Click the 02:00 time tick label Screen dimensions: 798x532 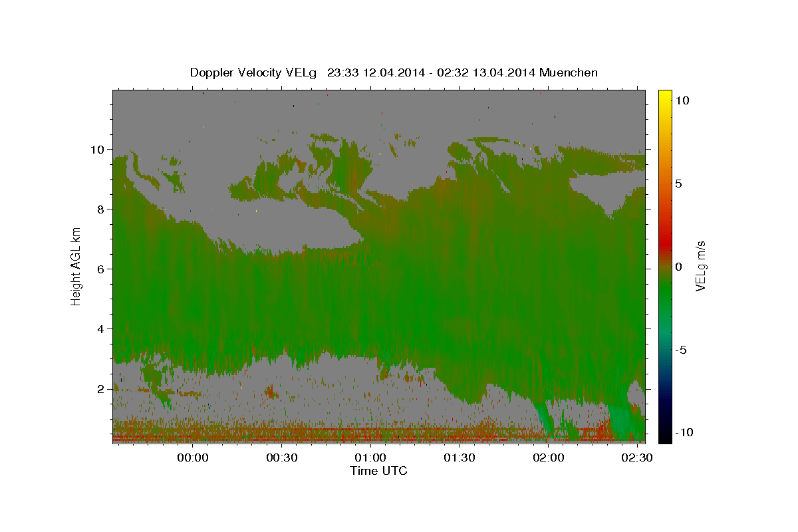click(549, 458)
